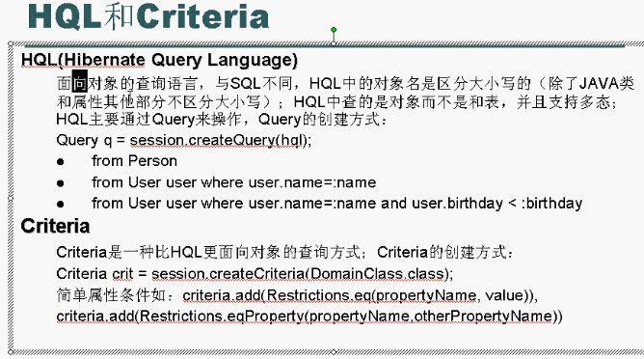Click the bottom-center resize handle of text box
644x359 pixels.
click(334, 352)
